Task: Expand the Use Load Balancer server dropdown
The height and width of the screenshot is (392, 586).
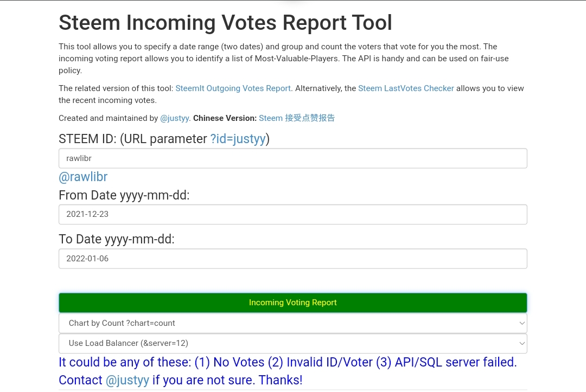Action: [x=293, y=343]
